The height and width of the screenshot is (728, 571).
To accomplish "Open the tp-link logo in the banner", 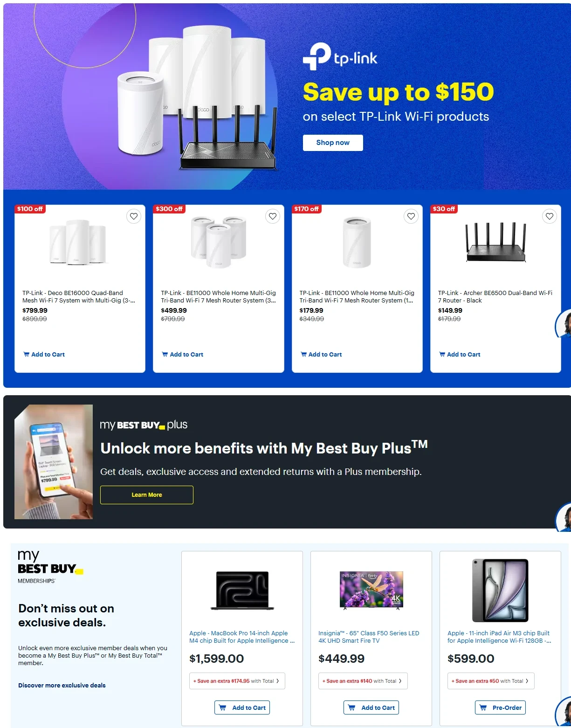I will coord(340,57).
